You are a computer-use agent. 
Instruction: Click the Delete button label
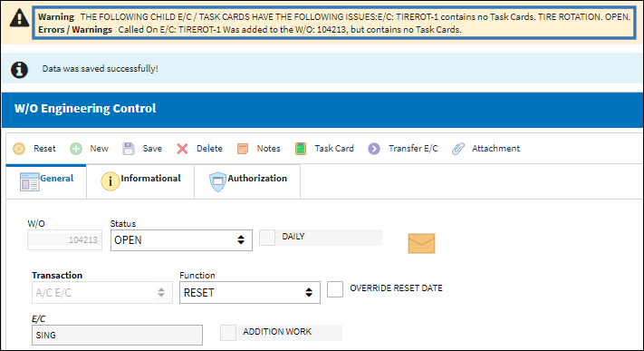(209, 149)
